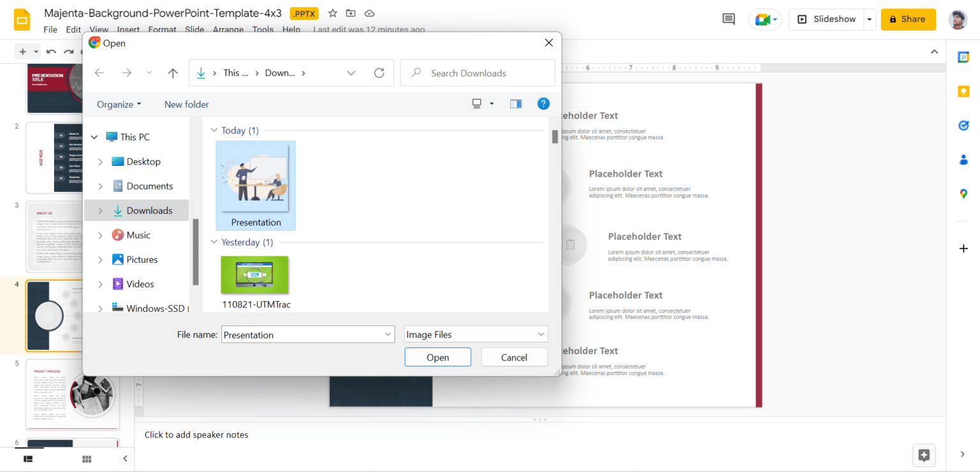Open Google Keep in the side panel
Viewport: 980px width, 472px height.
[963, 91]
